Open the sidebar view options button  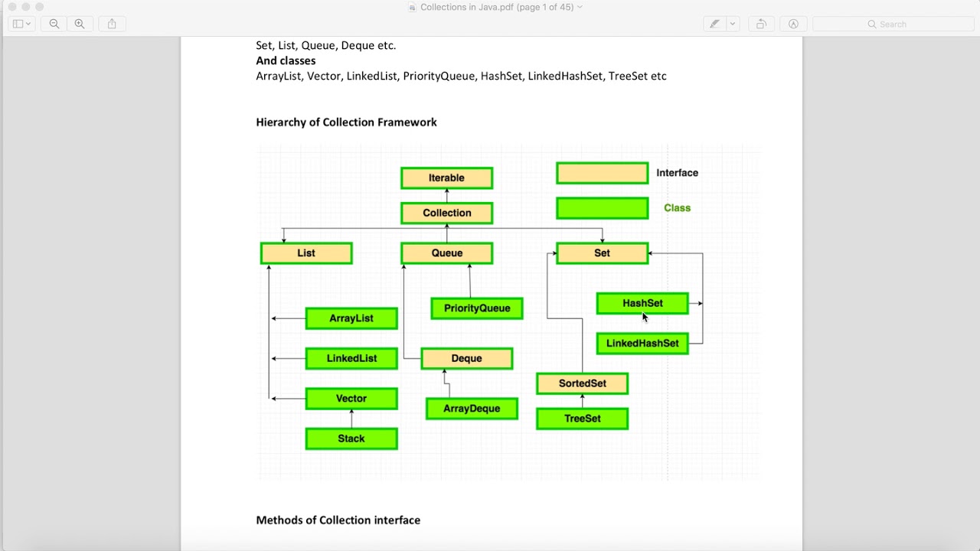click(21, 24)
